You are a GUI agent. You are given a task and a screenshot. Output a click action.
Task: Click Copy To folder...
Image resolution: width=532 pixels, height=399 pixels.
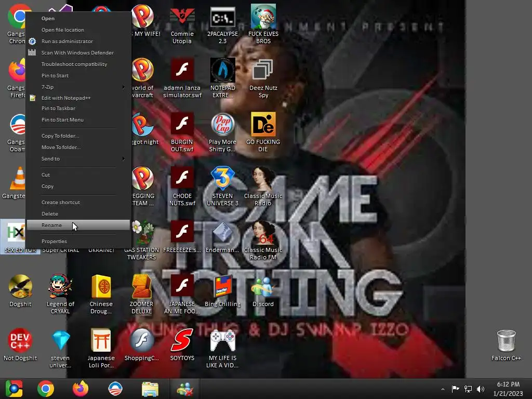pos(78,136)
